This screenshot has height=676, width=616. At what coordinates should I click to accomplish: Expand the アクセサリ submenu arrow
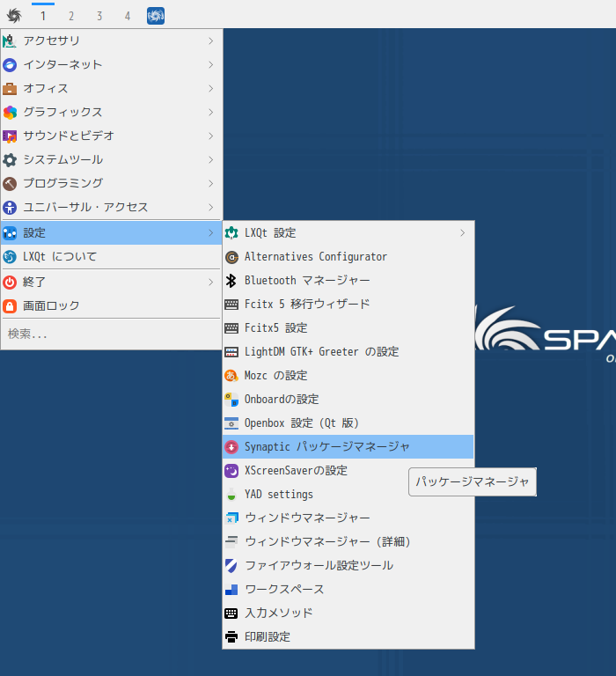(211, 41)
